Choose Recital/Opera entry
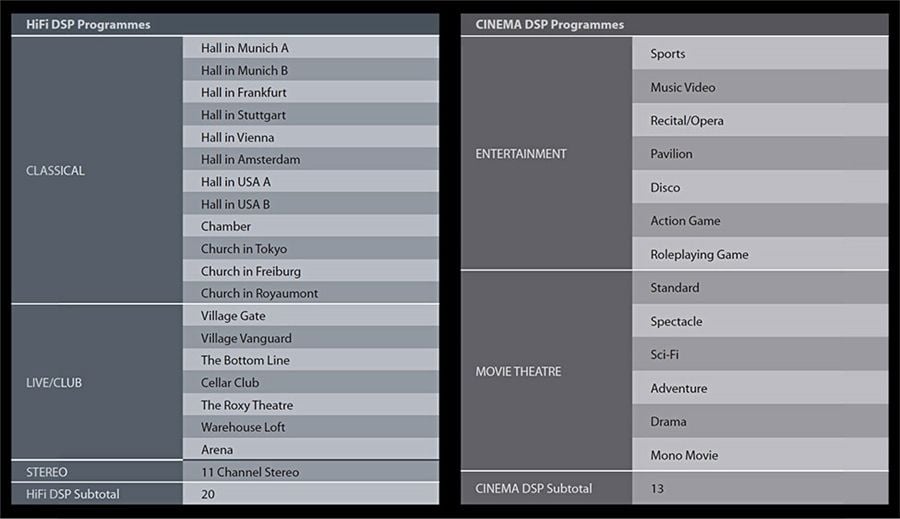This screenshot has width=900, height=519. (760, 120)
